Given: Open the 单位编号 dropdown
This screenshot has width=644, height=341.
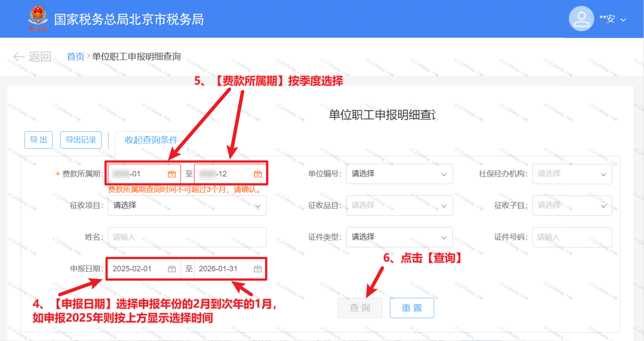Looking at the screenshot, I should click(x=399, y=174).
